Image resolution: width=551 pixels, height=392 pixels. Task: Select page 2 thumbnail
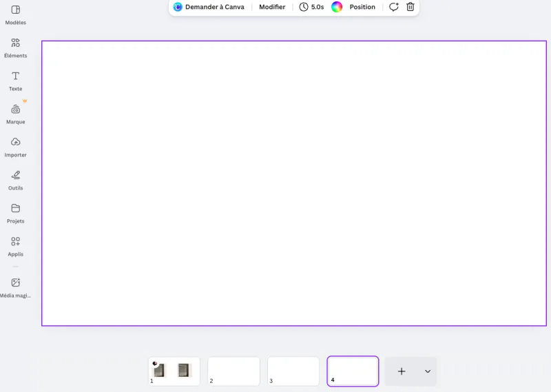click(233, 371)
